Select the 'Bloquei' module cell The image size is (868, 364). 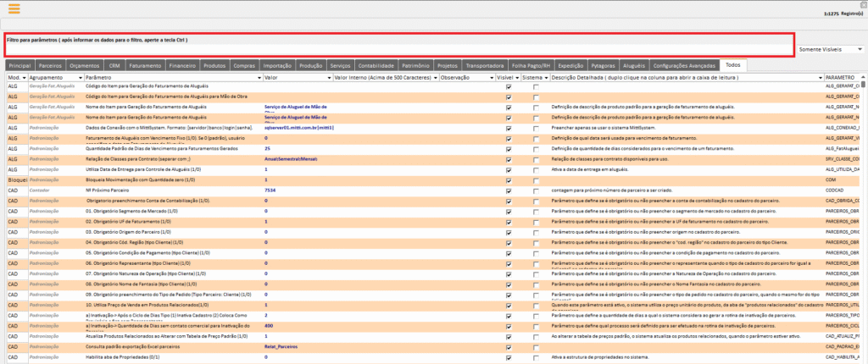click(x=17, y=180)
